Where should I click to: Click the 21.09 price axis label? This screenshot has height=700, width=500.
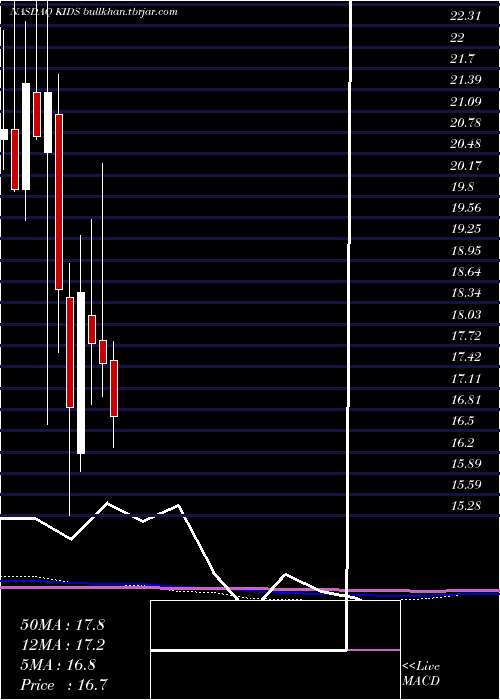coord(466,102)
